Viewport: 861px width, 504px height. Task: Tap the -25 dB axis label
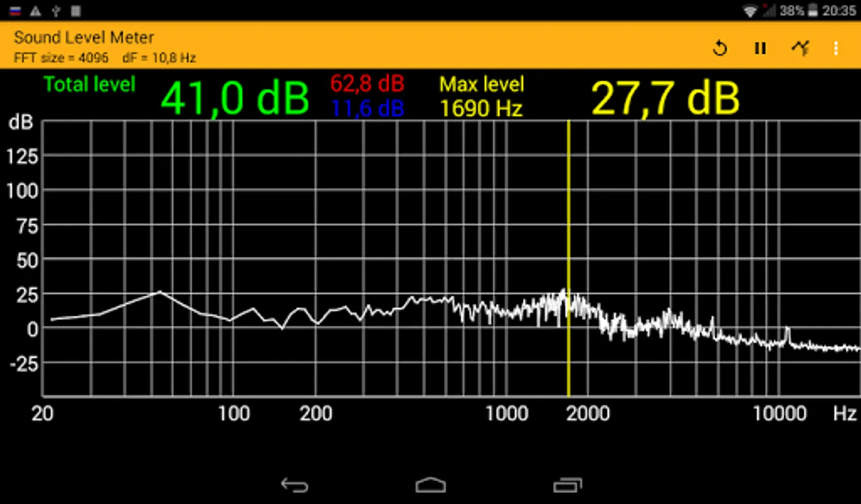pyautogui.click(x=24, y=364)
